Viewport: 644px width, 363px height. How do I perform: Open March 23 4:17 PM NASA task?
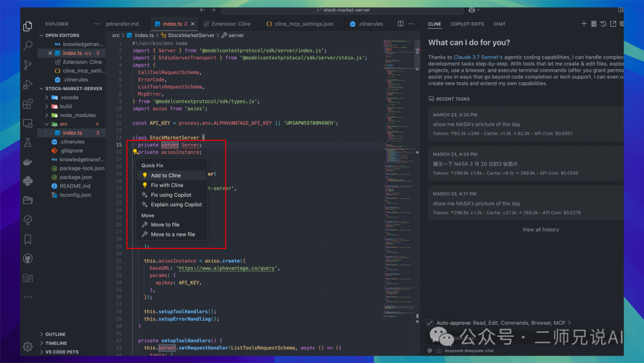(526, 203)
